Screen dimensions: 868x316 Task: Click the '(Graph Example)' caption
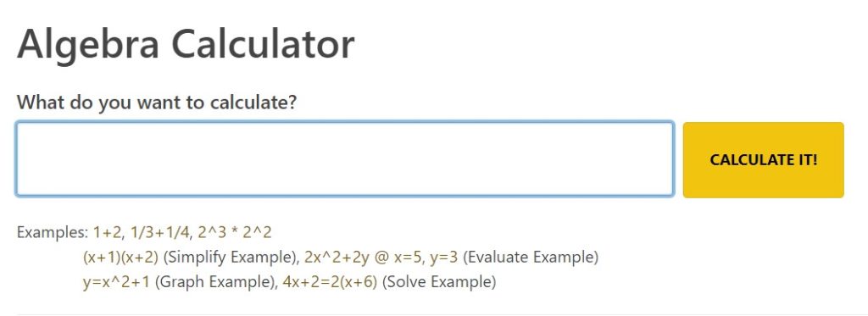216,282
